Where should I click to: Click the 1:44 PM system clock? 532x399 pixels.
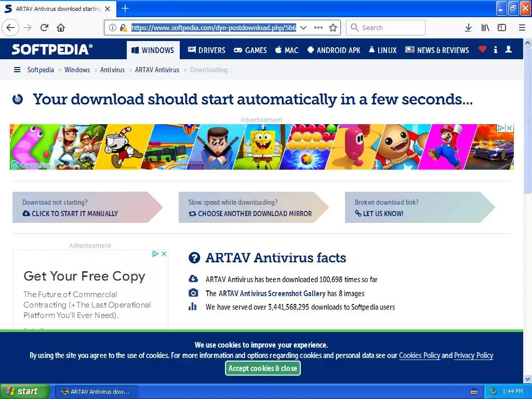(x=513, y=392)
